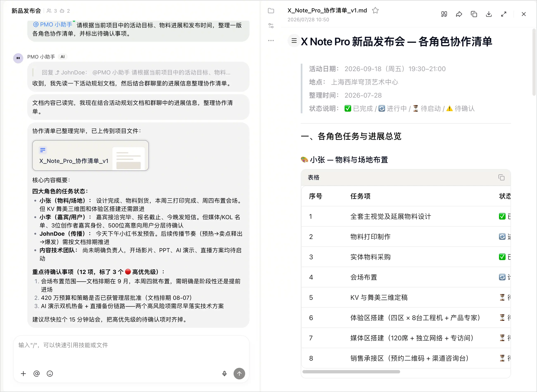Open the X_Note_Pro_协作清单_v1 file card
Image resolution: width=537 pixels, height=392 pixels.
tap(91, 156)
